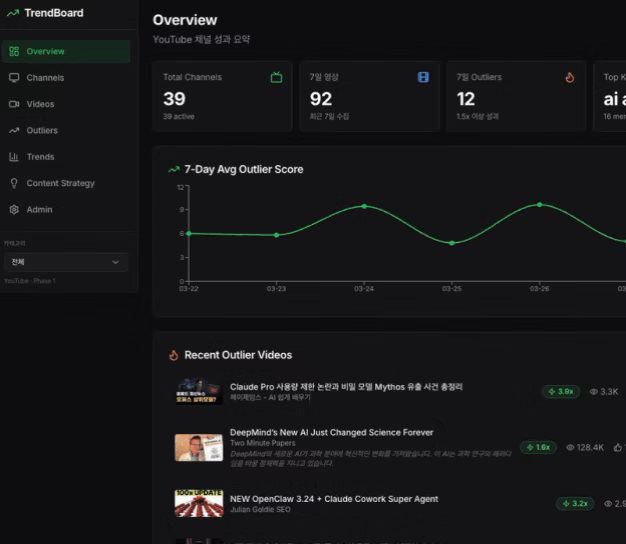
Task: Click the Overview grid icon in sidebar
Action: [x=14, y=51]
